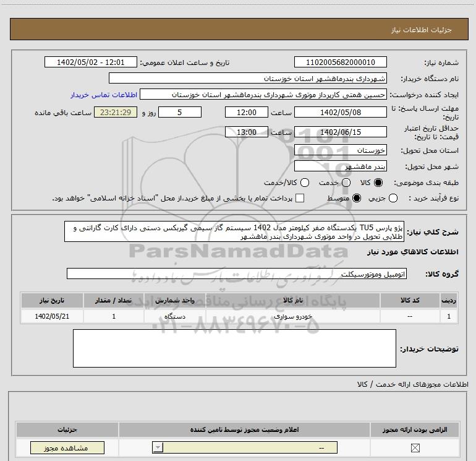Choose the متوسط purchase type radio
476x461 pixels.
(357, 198)
